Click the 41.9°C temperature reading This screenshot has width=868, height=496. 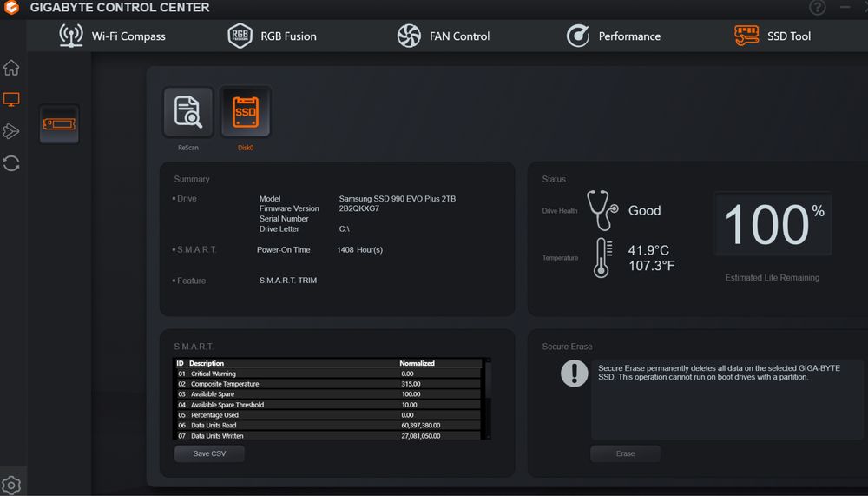648,250
